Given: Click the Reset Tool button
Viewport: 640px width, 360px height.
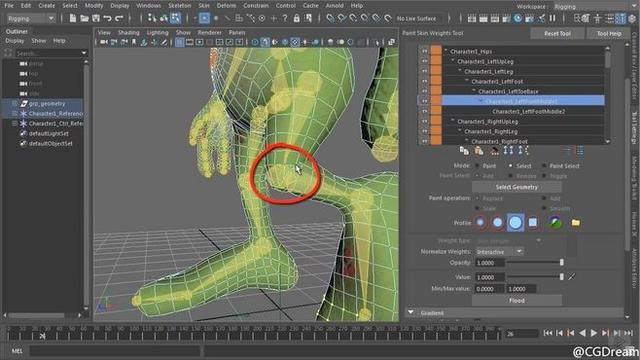Looking at the screenshot, I should pyautogui.click(x=557, y=33).
